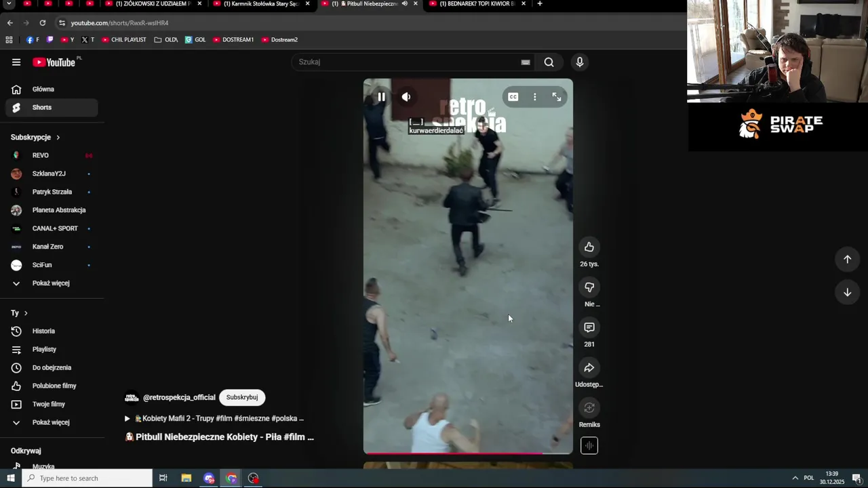Open a new browser tab with plus
The image size is (868, 488).
540,3
